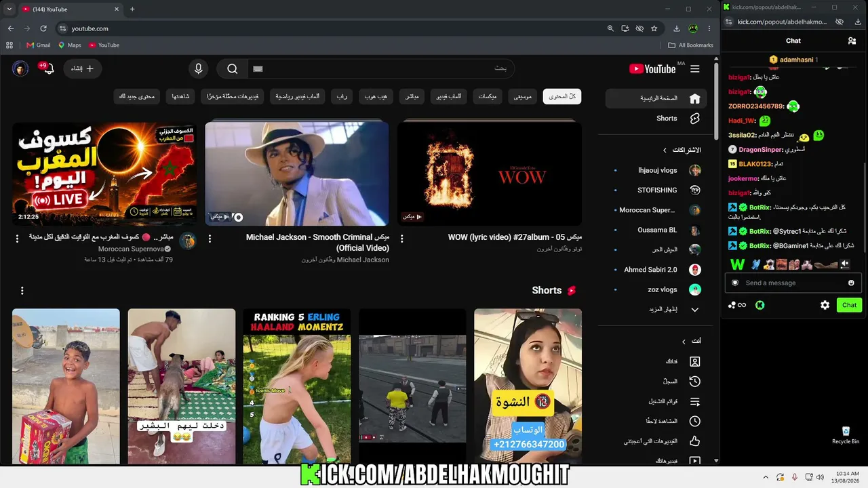Open the Recycle Bin desktop icon
Viewport: 868px width, 488px height.
click(x=846, y=435)
